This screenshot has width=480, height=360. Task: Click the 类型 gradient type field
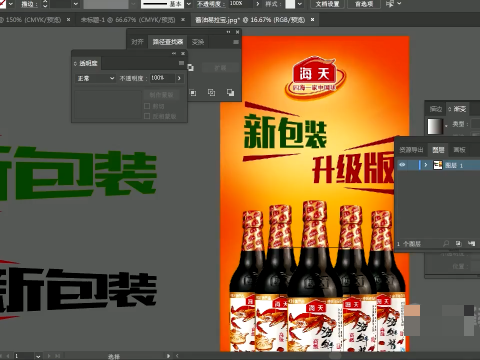[475, 124]
